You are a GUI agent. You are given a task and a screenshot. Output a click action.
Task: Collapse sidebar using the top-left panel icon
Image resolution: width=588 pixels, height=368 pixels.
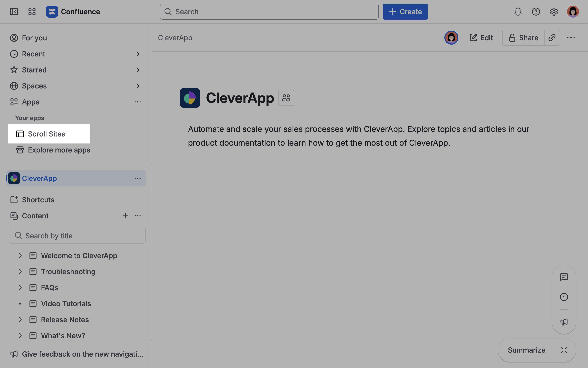pyautogui.click(x=14, y=11)
